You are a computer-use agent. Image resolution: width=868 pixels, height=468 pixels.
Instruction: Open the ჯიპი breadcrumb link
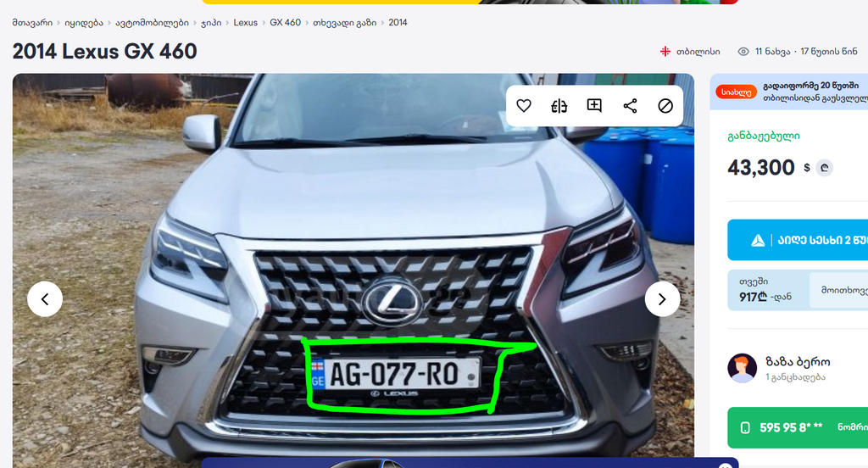point(211,23)
